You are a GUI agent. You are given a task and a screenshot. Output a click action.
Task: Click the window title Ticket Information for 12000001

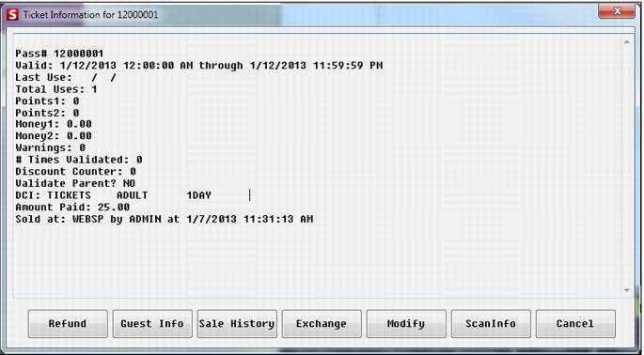tap(91, 15)
